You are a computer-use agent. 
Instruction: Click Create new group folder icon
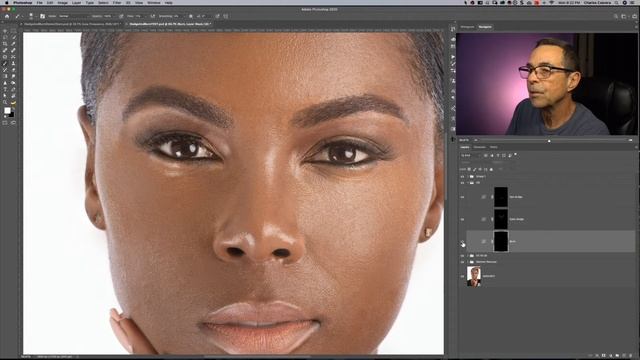pos(617,356)
